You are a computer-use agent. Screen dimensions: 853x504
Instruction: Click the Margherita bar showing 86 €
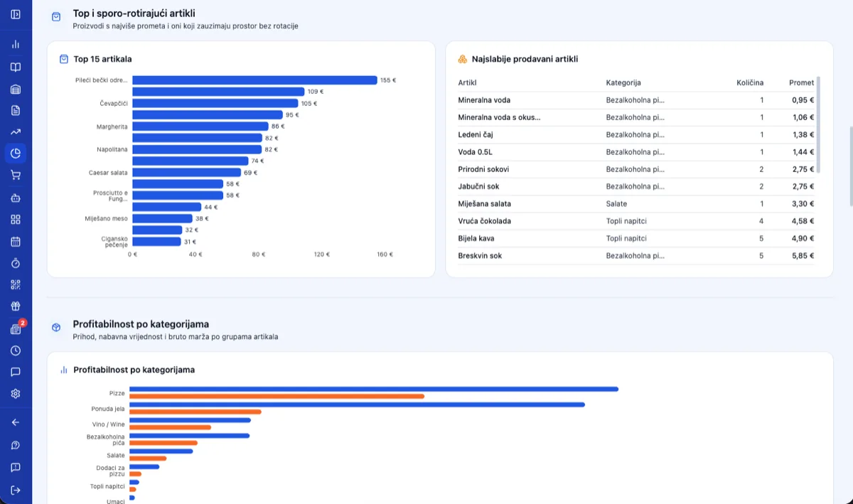(200, 127)
